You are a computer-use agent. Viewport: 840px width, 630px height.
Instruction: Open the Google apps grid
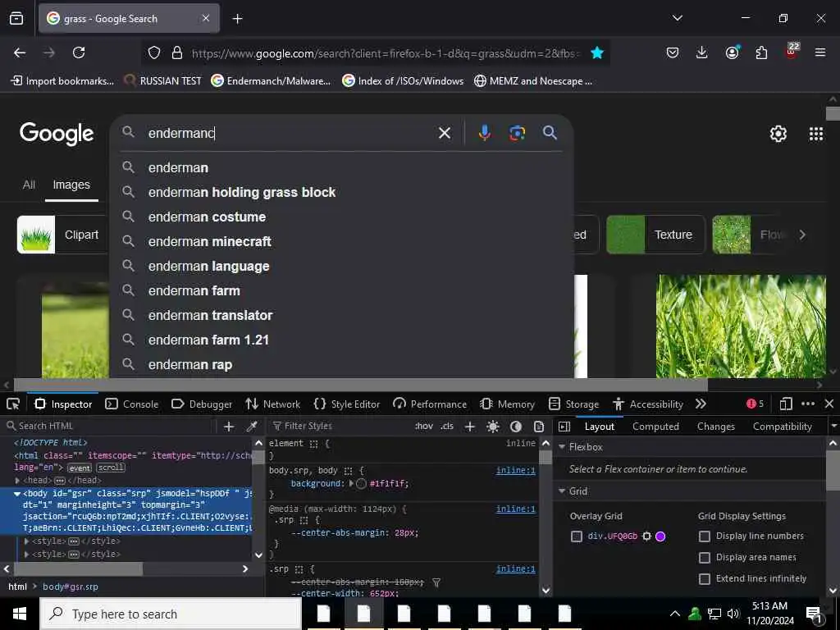point(816,134)
